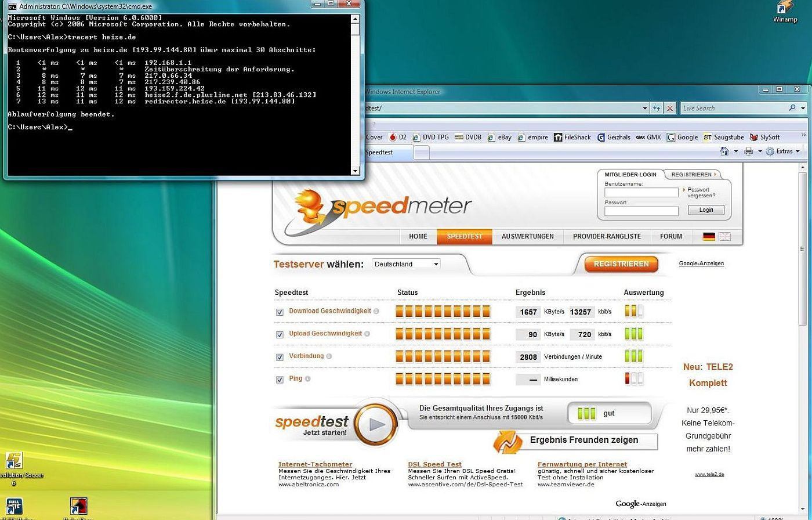Open the D2 Vodafone favorite
This screenshot has width=812, height=520.
pos(398,137)
